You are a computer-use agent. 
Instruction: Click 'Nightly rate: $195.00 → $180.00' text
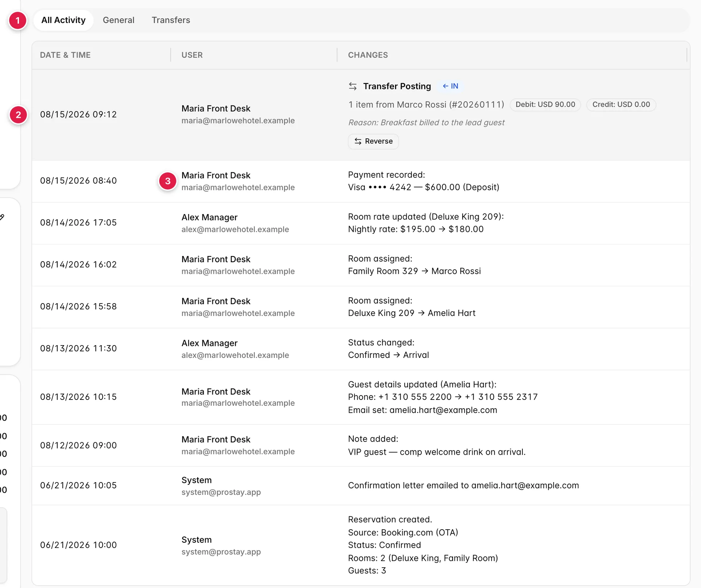pyautogui.click(x=415, y=229)
